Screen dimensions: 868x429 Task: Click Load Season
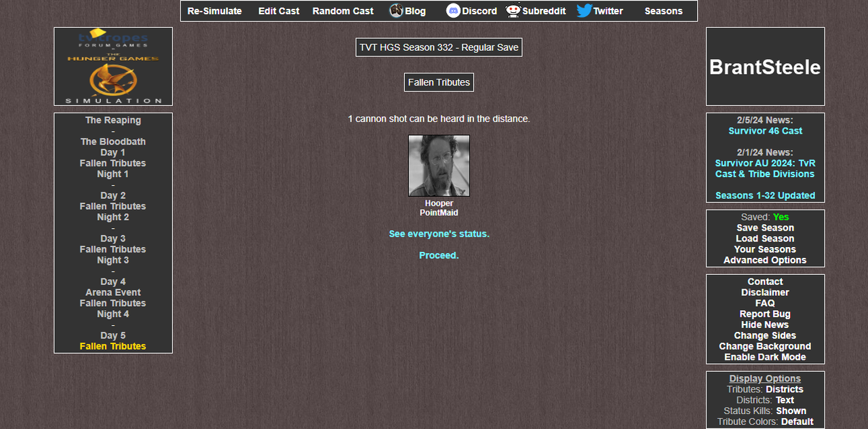click(x=765, y=239)
